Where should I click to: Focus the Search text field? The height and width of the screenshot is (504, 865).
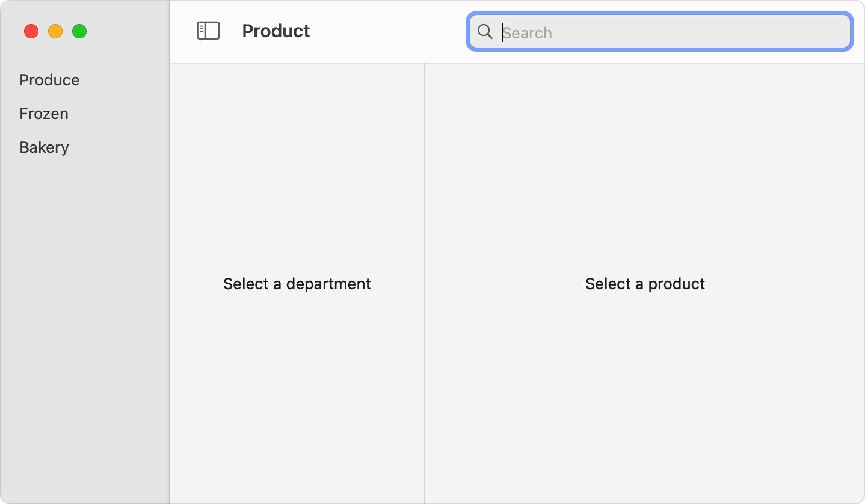coord(660,32)
